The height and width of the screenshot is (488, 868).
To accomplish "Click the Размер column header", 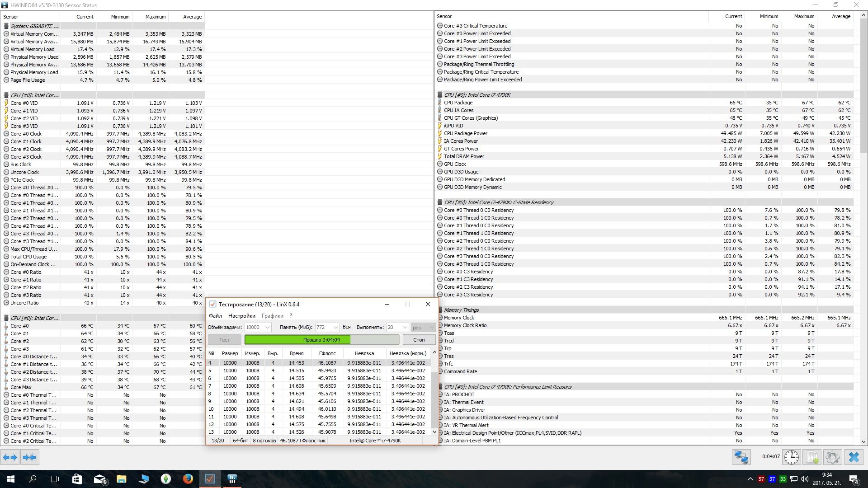I will click(x=230, y=353).
